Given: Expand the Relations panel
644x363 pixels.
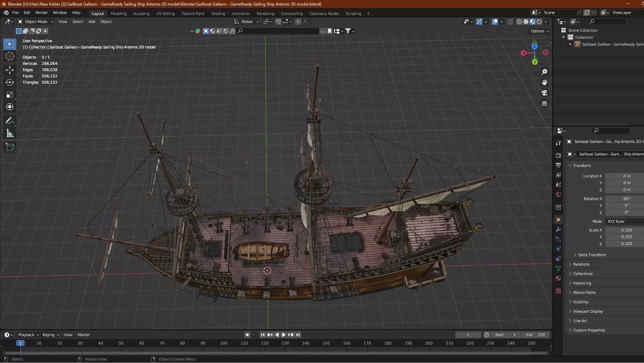Looking at the screenshot, I should point(581,264).
